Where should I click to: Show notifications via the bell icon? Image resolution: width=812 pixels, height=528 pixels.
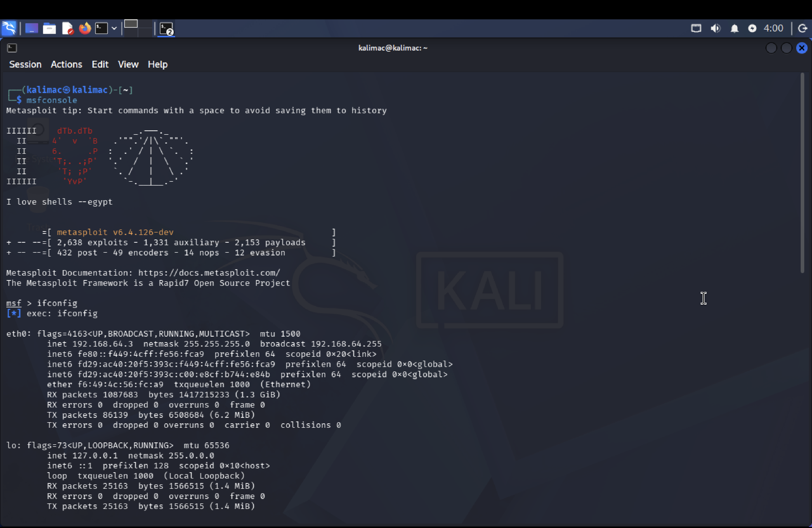(735, 28)
